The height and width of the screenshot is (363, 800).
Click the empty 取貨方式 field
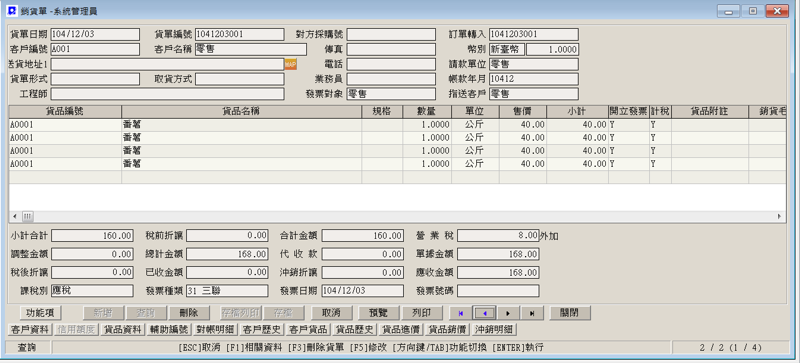239,79
